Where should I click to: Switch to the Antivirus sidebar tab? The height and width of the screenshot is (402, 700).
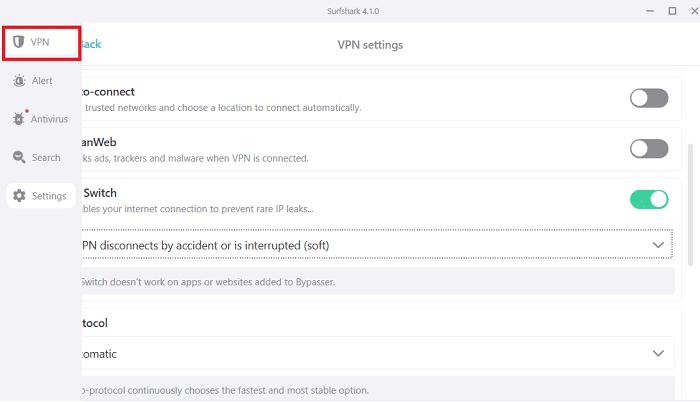point(49,119)
